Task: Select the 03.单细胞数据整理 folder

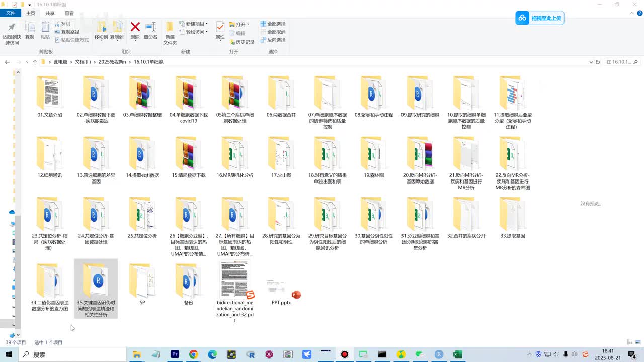Action: point(142,97)
